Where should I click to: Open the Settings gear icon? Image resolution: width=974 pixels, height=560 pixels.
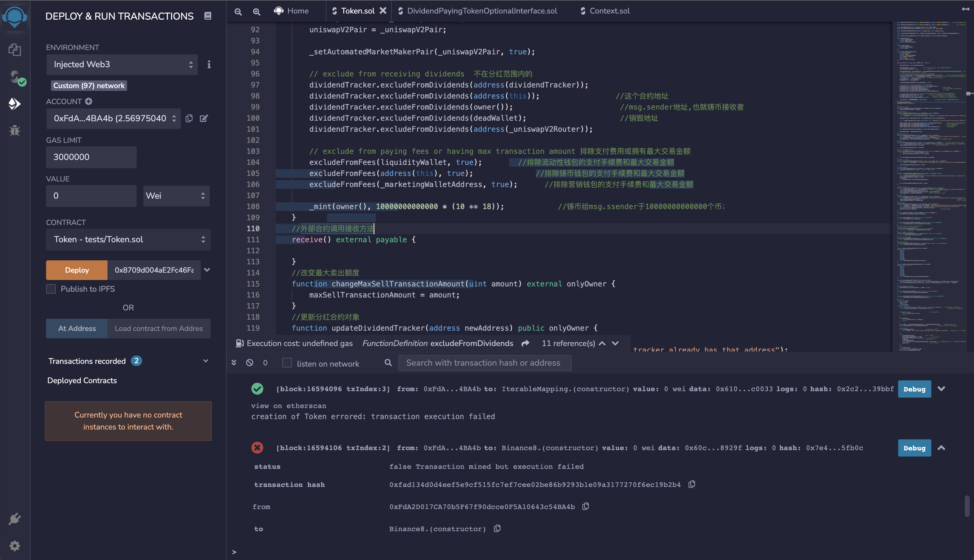click(x=15, y=545)
